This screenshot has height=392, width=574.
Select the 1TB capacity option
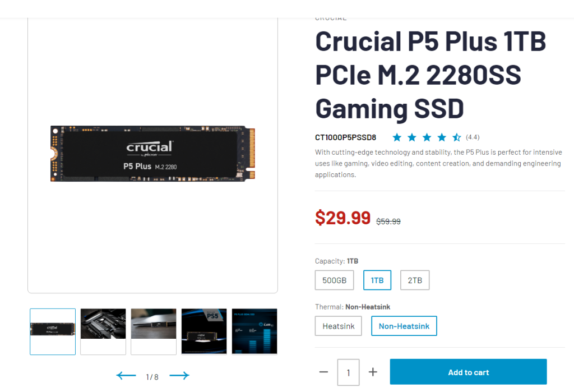(377, 280)
